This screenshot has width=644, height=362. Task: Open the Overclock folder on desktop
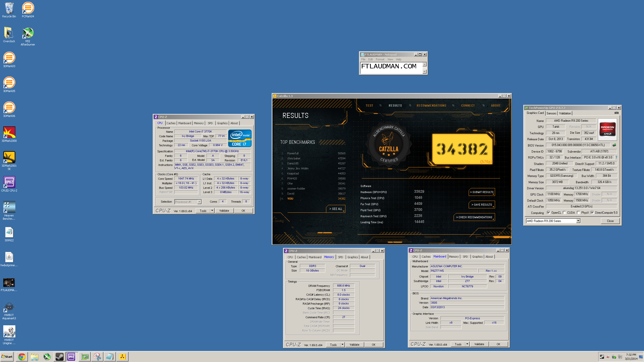click(x=9, y=35)
